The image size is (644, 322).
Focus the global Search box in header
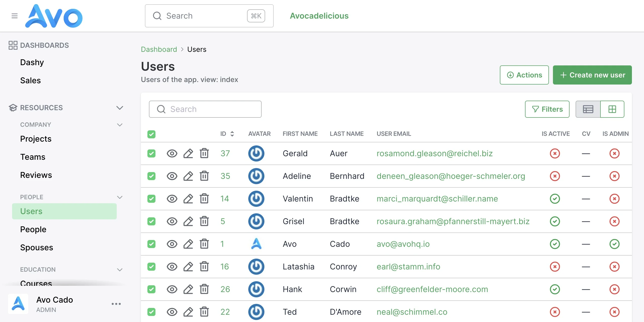pos(209,16)
